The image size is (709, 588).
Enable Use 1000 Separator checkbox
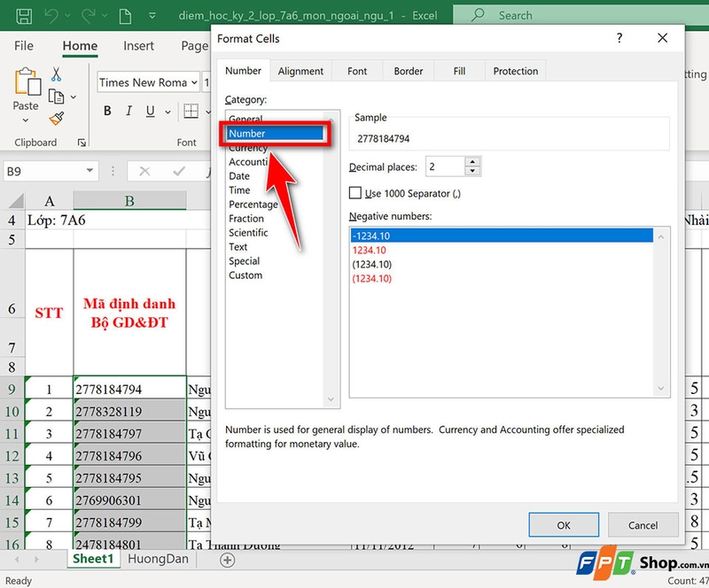tap(354, 191)
